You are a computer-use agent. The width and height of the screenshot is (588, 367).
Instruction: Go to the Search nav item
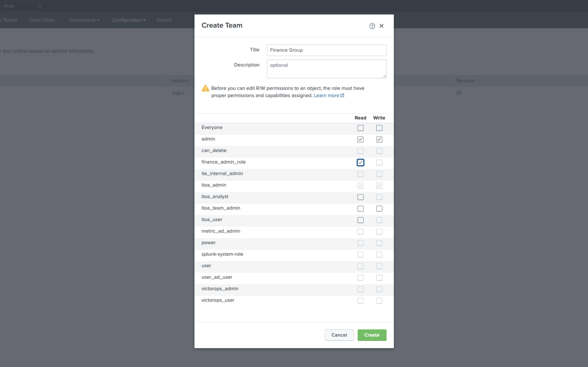click(x=164, y=20)
